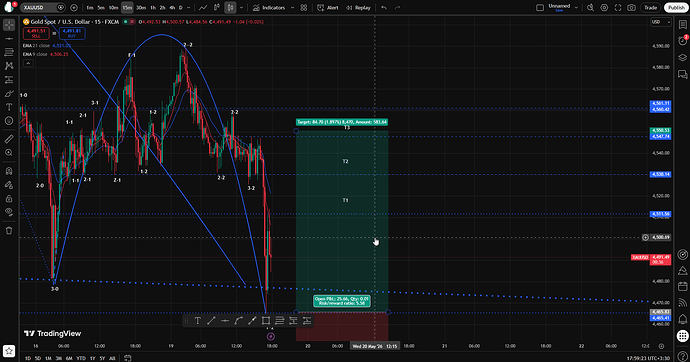Open the calendar panel icon
Viewport: 690px width, 362px height.
point(683,286)
